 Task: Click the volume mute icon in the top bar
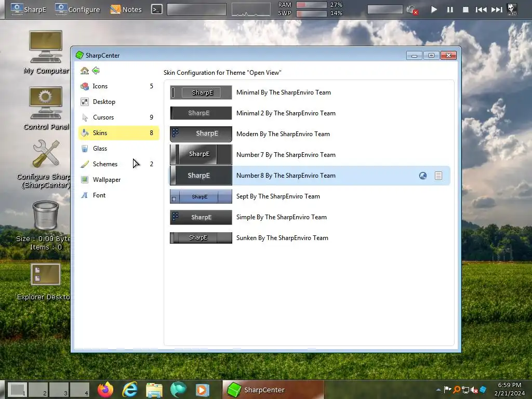(412, 10)
